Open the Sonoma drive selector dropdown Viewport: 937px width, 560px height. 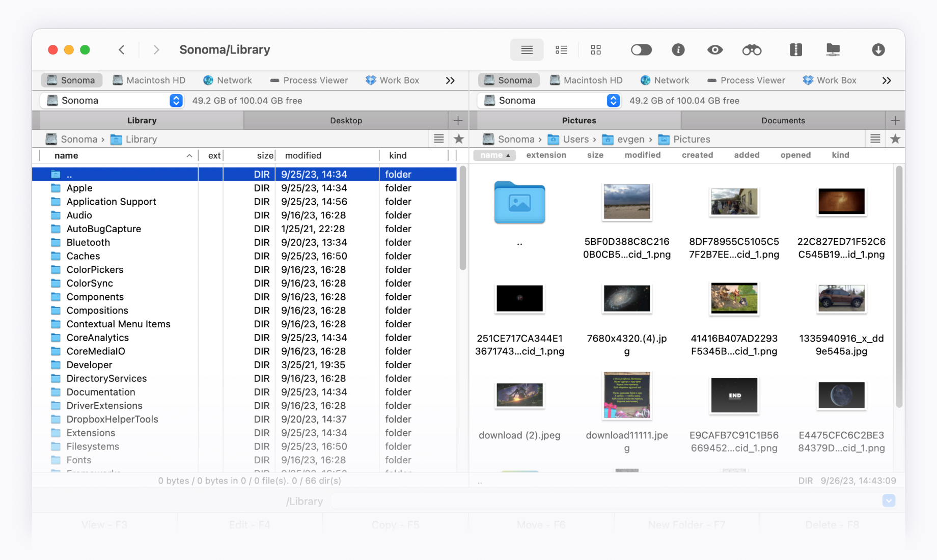(x=176, y=100)
